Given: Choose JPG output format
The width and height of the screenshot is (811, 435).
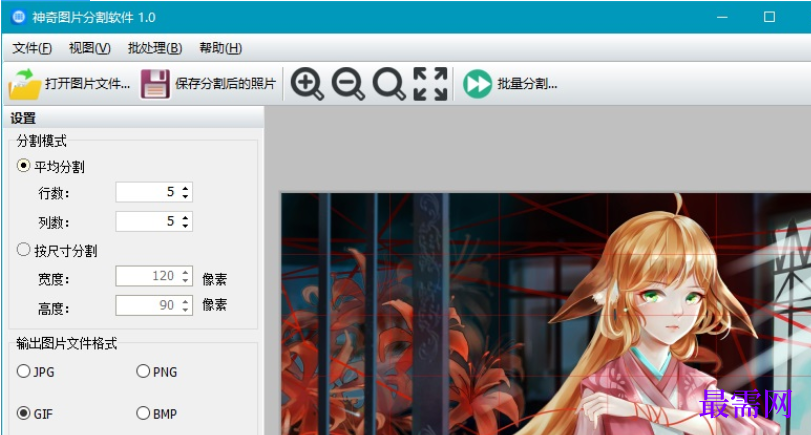Looking at the screenshot, I should point(23,371).
